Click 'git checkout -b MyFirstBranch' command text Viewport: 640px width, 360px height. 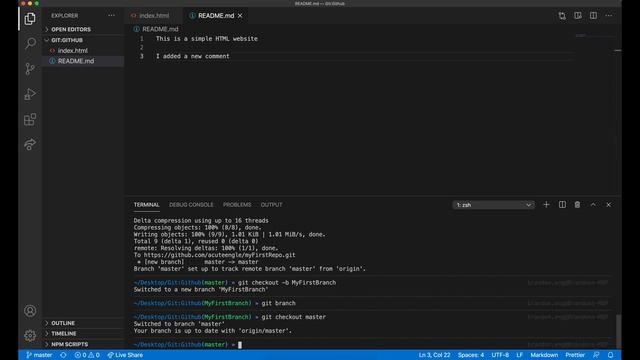point(287,283)
